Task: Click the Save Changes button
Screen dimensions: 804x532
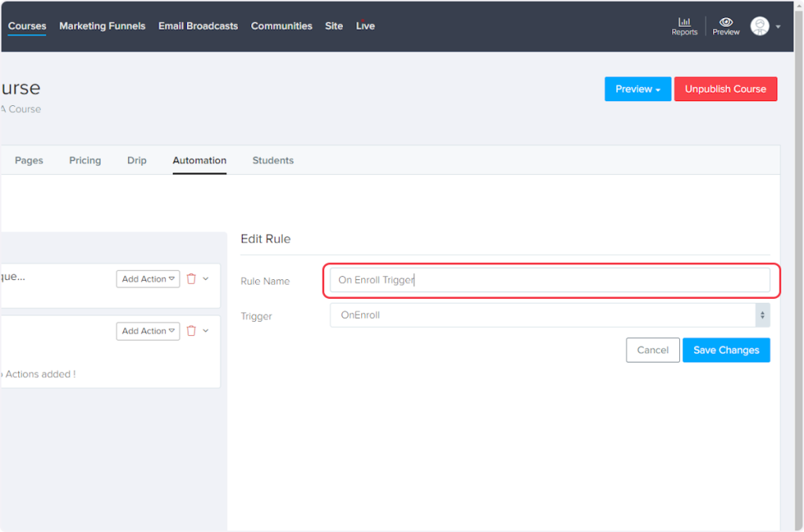Action: point(725,350)
